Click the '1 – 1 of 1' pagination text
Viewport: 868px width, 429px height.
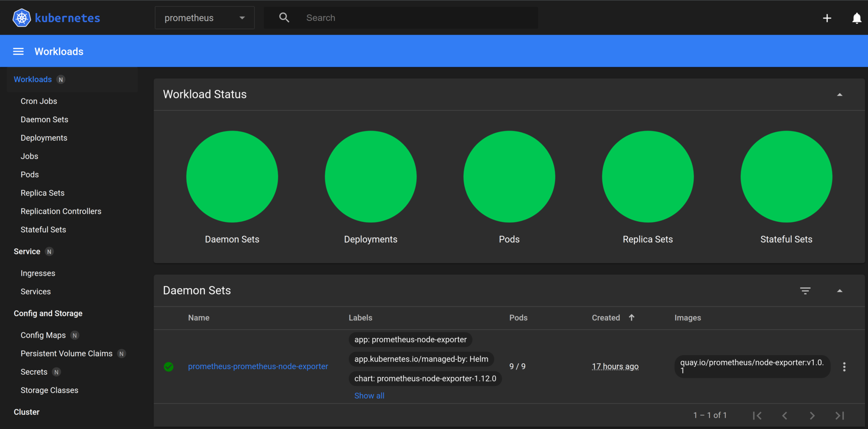tap(710, 415)
